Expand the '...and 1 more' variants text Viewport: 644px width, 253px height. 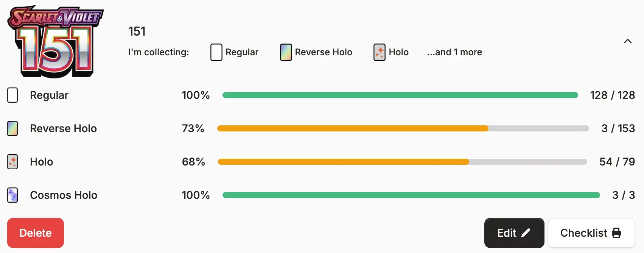[x=454, y=52]
